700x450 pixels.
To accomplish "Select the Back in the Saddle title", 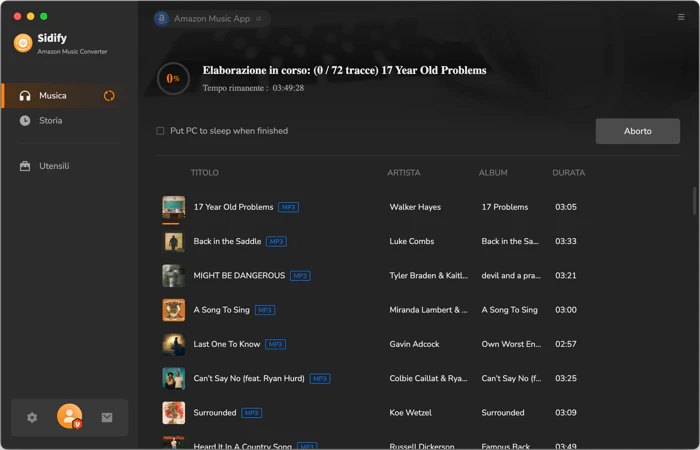I will pyautogui.click(x=227, y=242).
